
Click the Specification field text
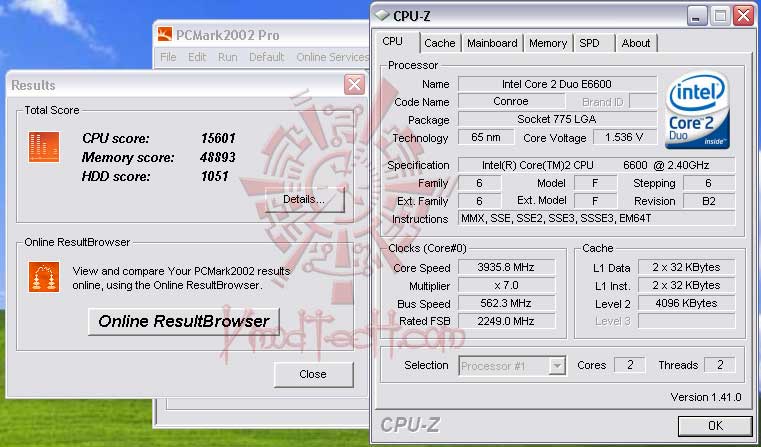click(596, 165)
